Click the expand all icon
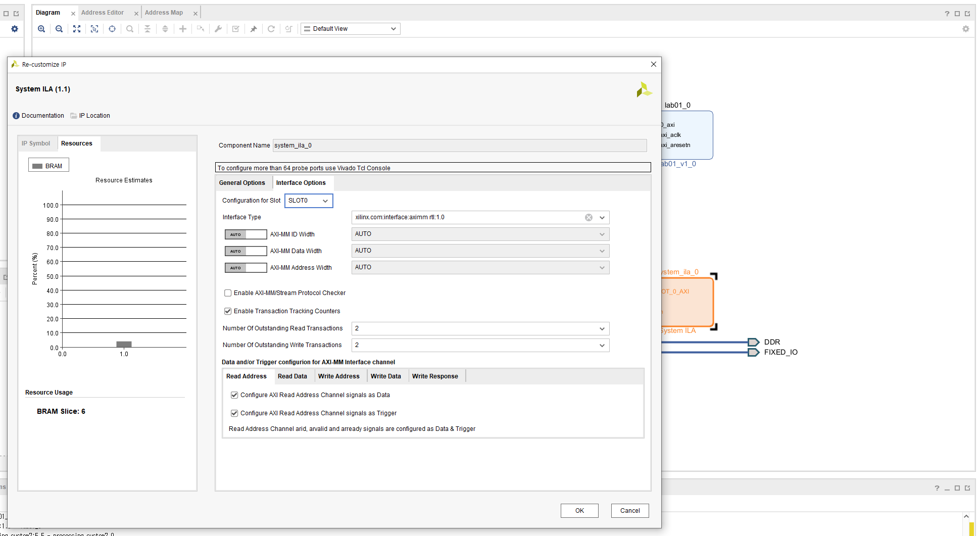980x536 pixels. pos(165,29)
